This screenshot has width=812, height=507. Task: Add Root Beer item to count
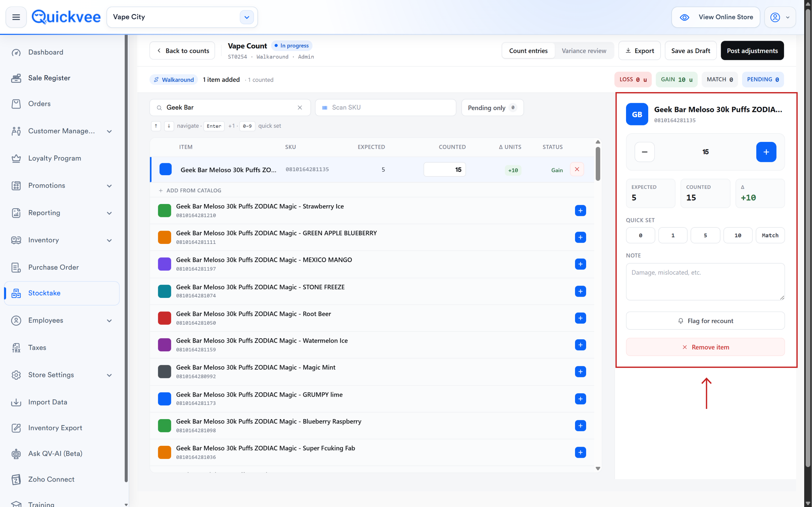[580, 318]
